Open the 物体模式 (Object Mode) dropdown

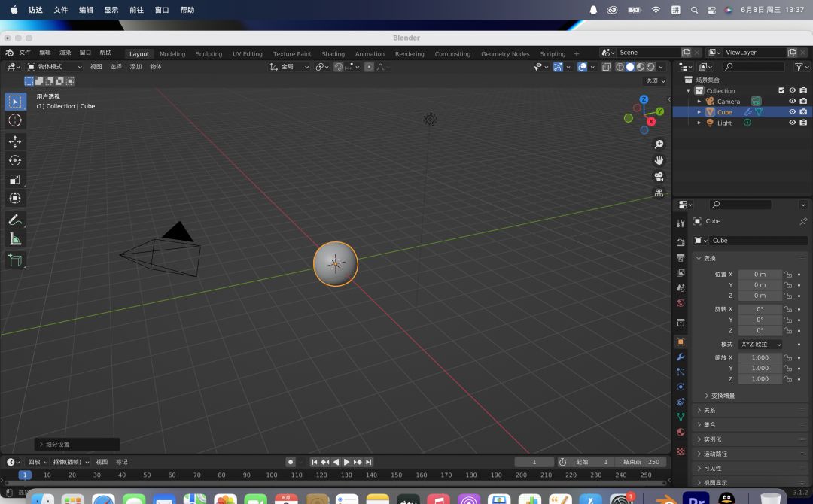pyautogui.click(x=55, y=67)
